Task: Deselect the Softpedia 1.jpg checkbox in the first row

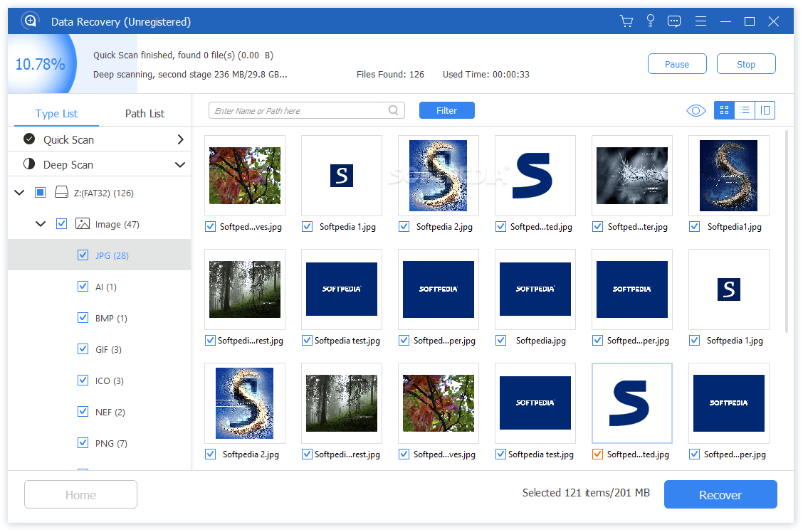Action: point(307,227)
